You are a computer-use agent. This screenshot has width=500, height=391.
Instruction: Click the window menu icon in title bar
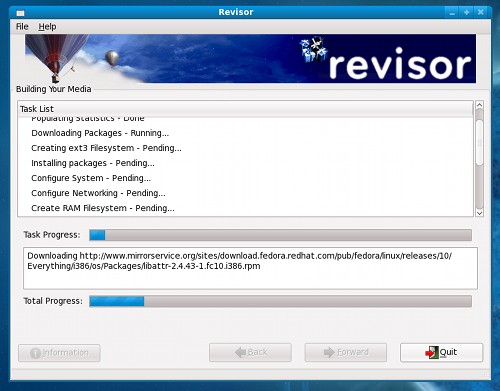(x=21, y=13)
